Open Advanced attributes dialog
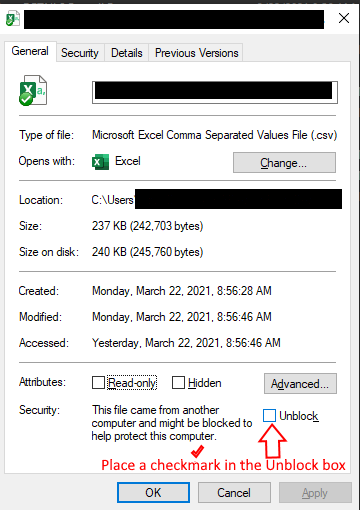Viewport: 360px width, 510px height. [300, 384]
